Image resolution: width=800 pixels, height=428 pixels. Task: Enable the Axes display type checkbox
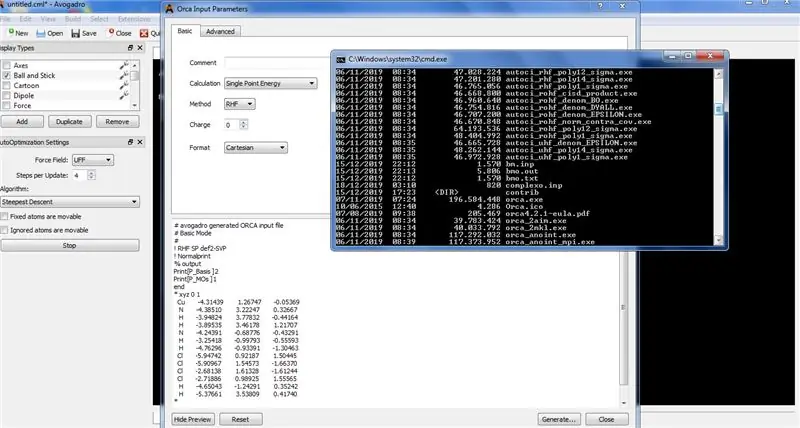click(7, 65)
